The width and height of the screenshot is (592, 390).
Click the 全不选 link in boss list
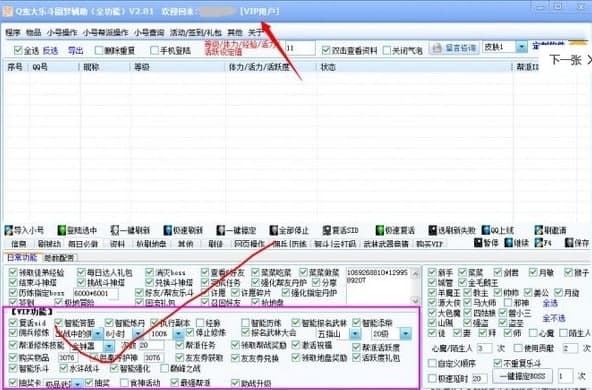click(x=554, y=318)
